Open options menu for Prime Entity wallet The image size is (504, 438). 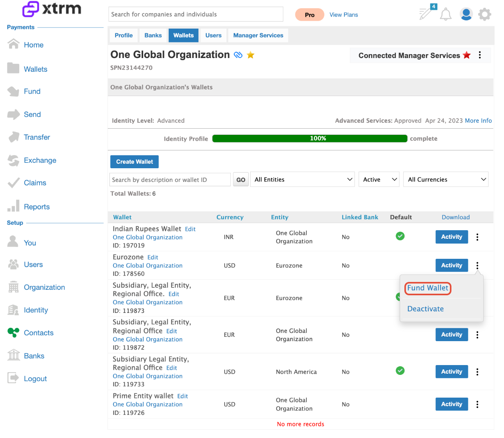click(x=477, y=404)
